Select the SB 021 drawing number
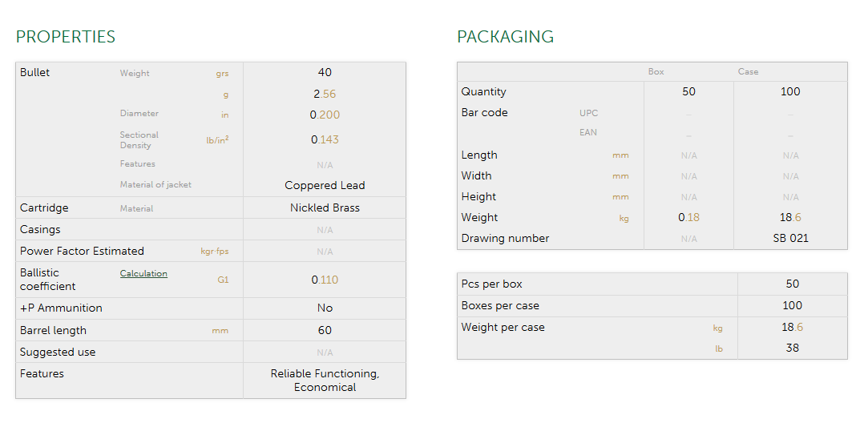868x427 pixels. coord(790,238)
